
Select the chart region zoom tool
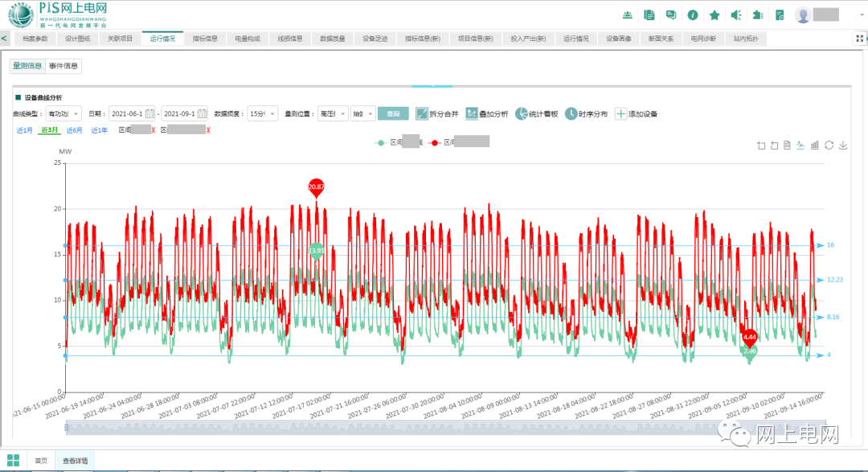tap(761, 146)
